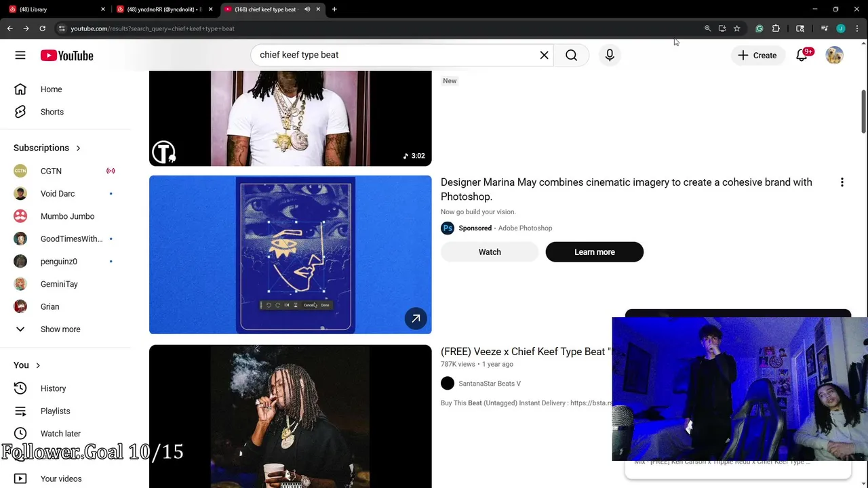Reload the page with refresh icon
Screen dimensions: 868x488
coord(42,28)
